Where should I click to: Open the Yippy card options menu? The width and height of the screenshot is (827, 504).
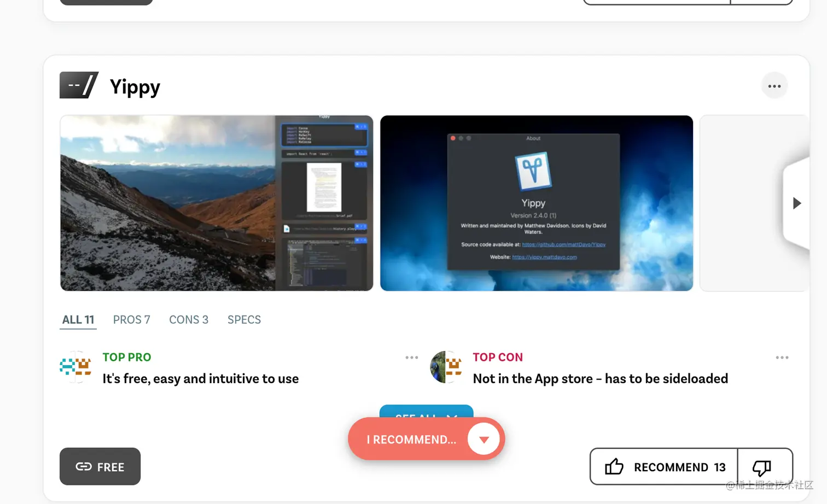tap(774, 86)
